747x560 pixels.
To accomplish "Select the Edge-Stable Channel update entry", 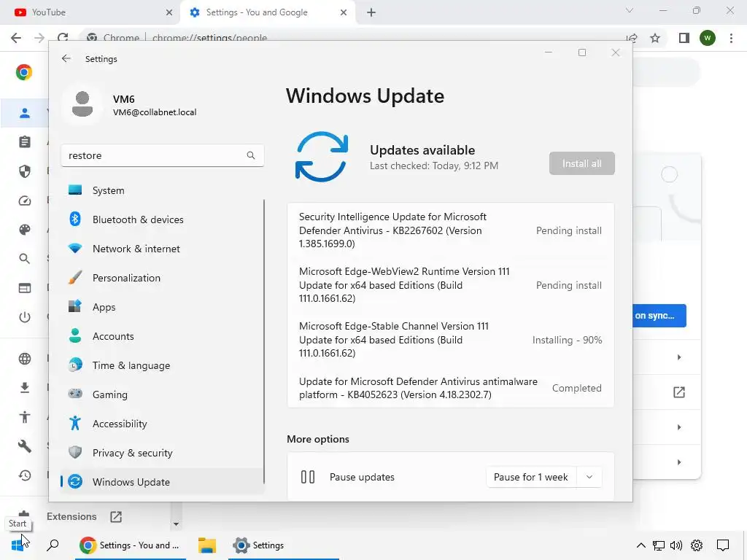I will pyautogui.click(x=451, y=340).
